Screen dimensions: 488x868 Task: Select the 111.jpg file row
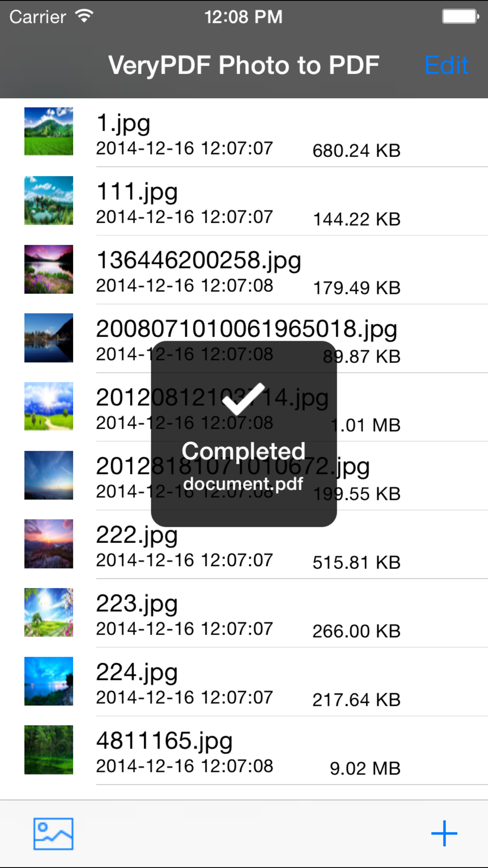[x=244, y=201]
